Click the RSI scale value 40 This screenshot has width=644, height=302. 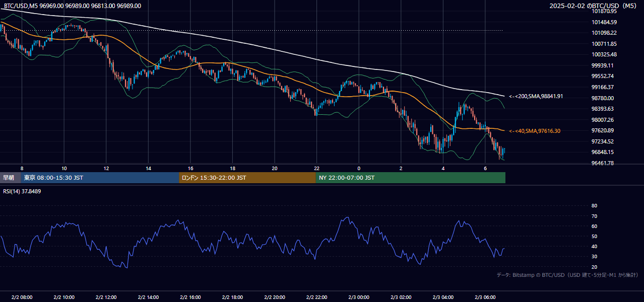click(x=594, y=247)
